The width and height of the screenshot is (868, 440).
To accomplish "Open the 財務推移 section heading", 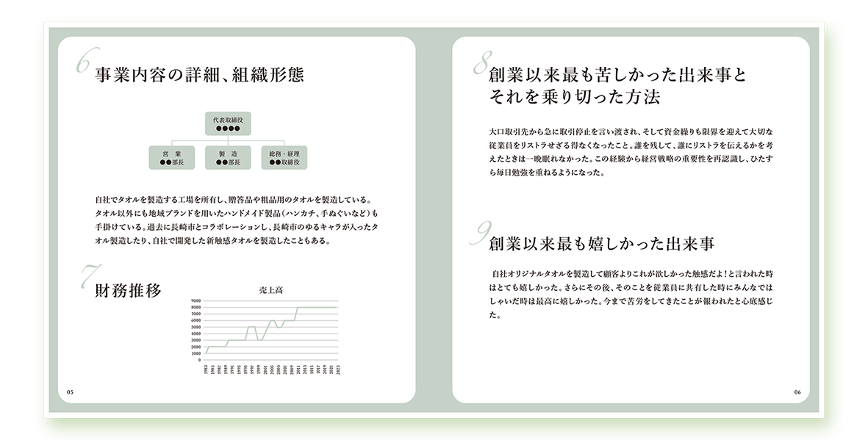I will [x=128, y=289].
